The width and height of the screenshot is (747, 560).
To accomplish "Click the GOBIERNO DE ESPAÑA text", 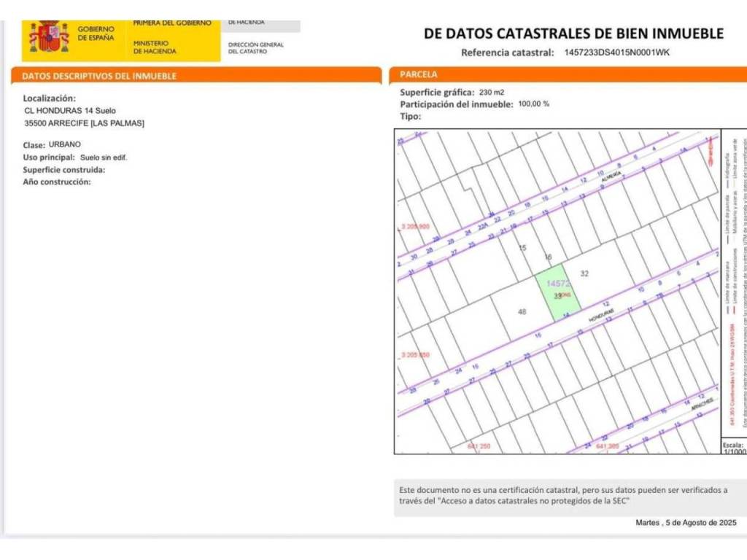I will 96,34.
